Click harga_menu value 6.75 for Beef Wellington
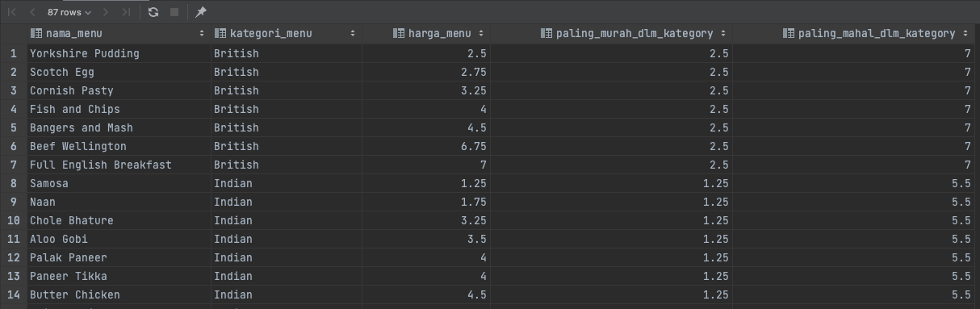Image resolution: width=980 pixels, height=309 pixels. pyautogui.click(x=426, y=146)
